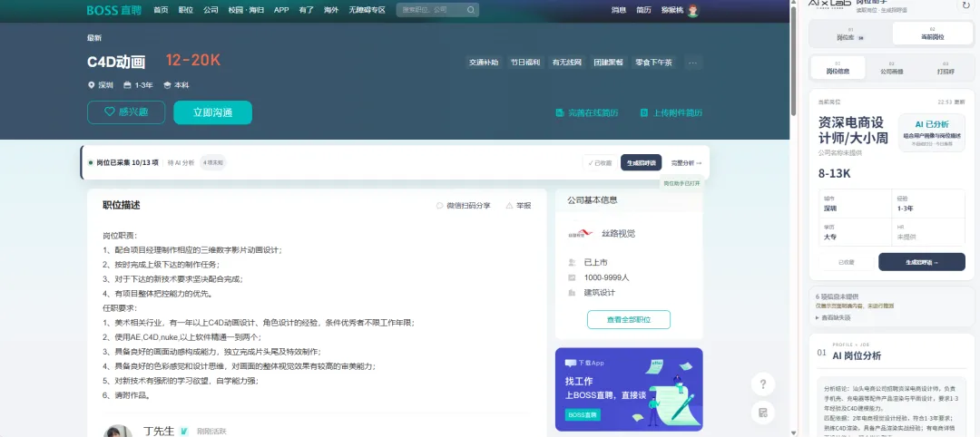Click 生成招呼语 in the assistant panel
This screenshot has height=437, width=980.
click(922, 262)
